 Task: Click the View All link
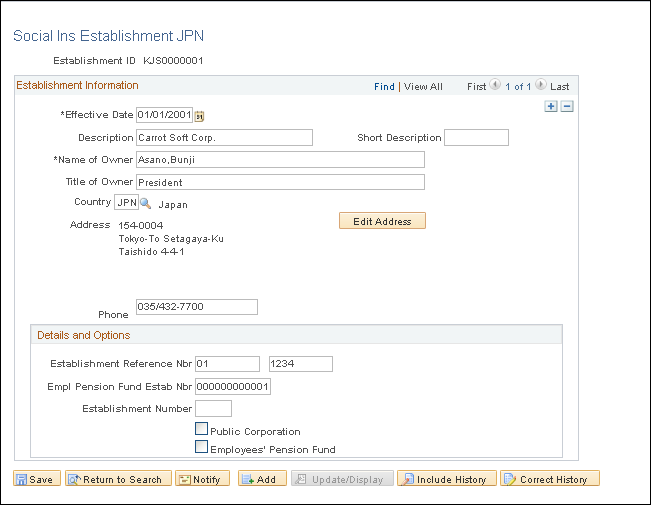pyautogui.click(x=423, y=87)
